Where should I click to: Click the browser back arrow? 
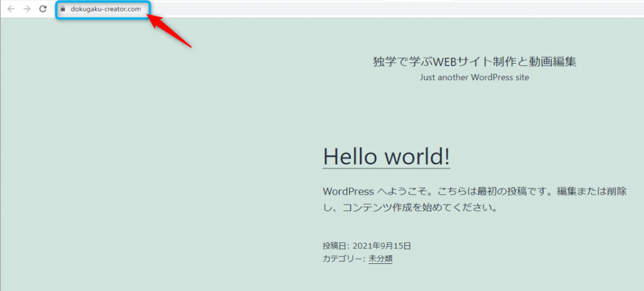pyautogui.click(x=11, y=9)
